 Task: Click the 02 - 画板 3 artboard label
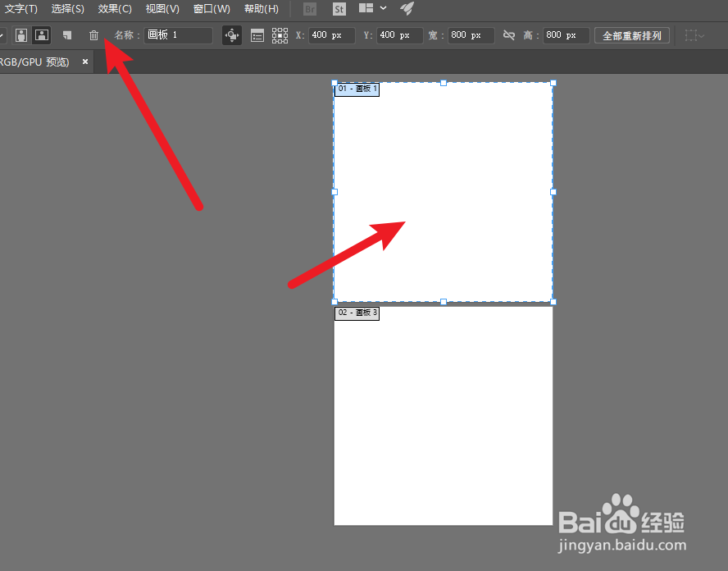[357, 313]
